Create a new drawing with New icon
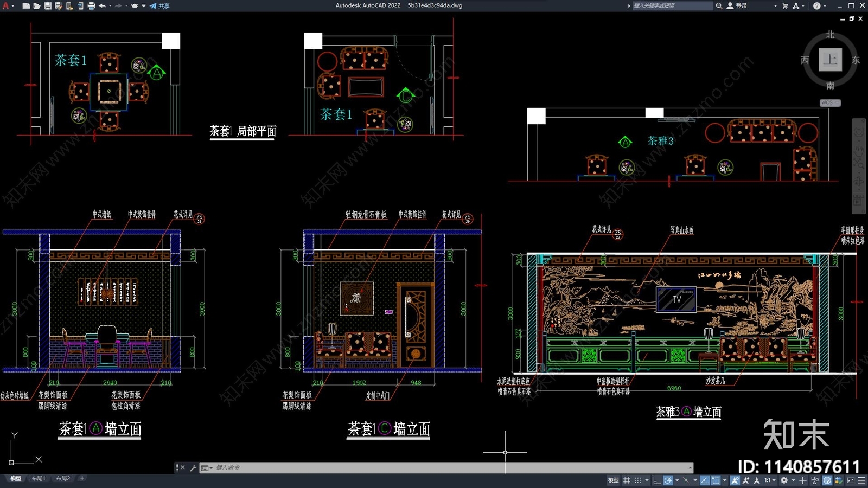This screenshot has width=868, height=488. point(25,5)
